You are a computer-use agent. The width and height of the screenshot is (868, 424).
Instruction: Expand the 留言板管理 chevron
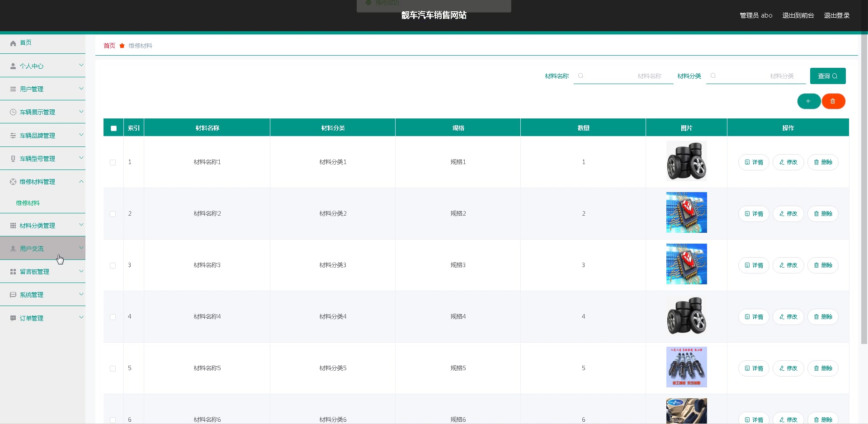point(81,271)
